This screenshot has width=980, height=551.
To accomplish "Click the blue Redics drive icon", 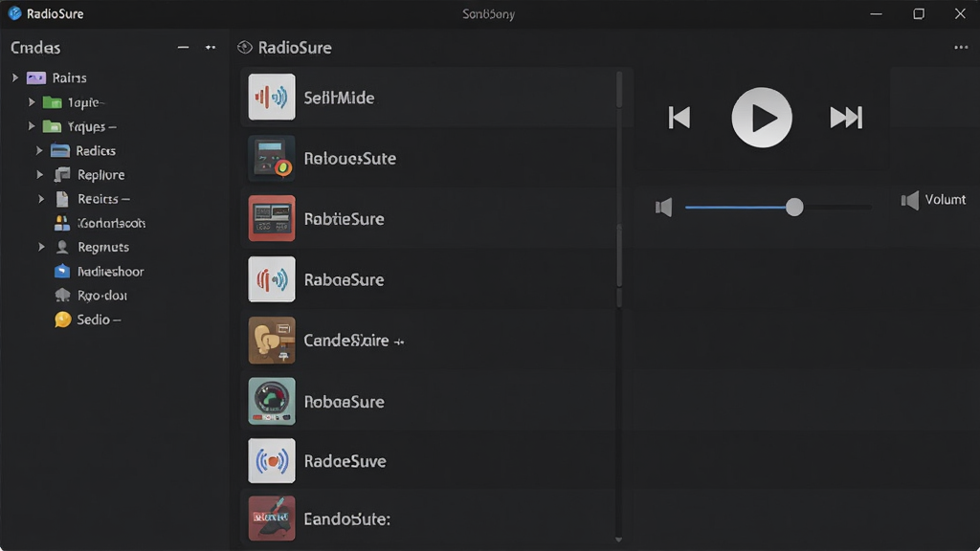I will [x=60, y=150].
